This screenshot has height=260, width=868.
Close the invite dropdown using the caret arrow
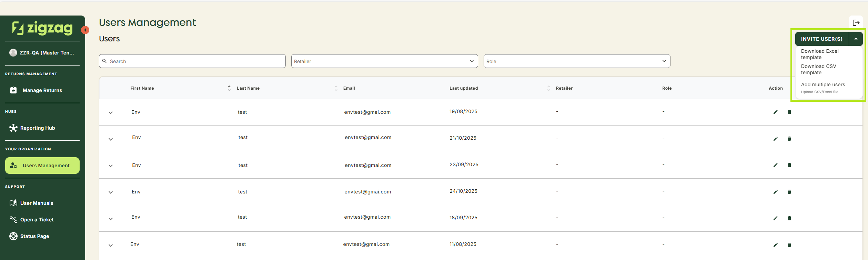(x=856, y=39)
